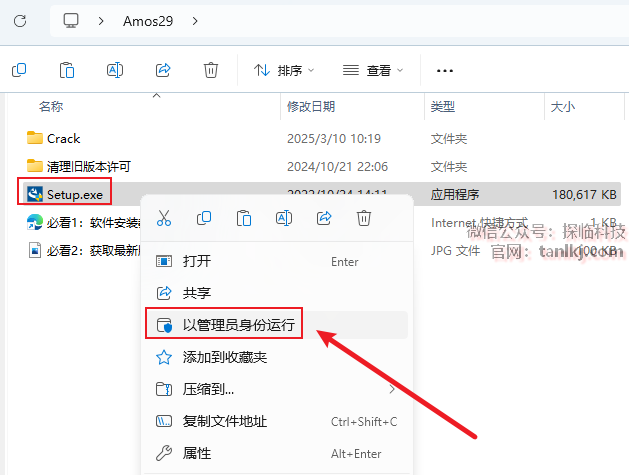Click the 180,617 KB size cell
Screen dimensions: 629x475
coord(584,195)
